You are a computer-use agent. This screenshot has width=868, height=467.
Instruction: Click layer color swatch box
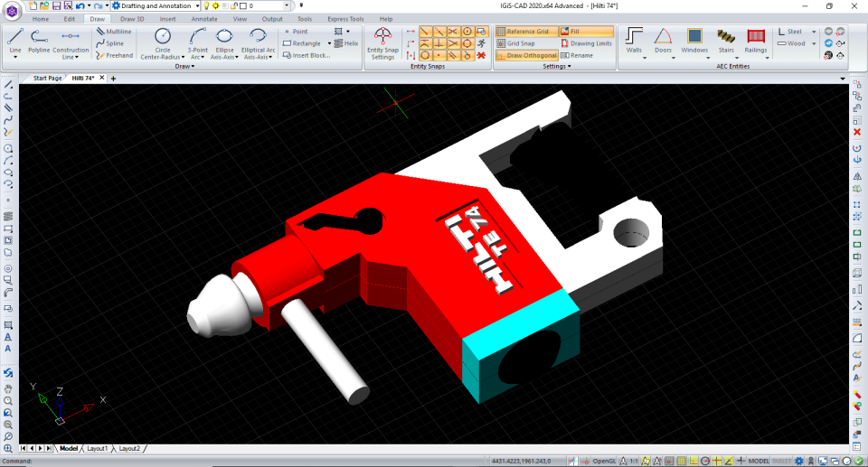coord(243,5)
